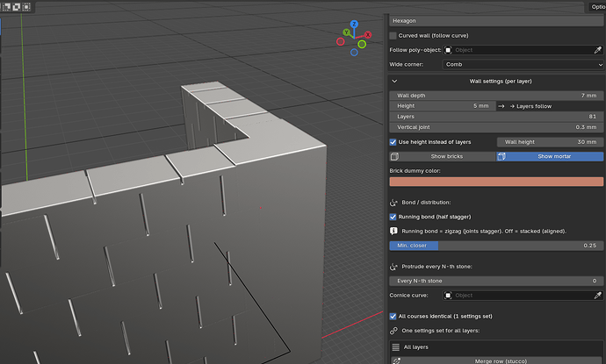Toggle Running bond (half stagger) checkbox
The width and height of the screenshot is (606, 364).
393,217
